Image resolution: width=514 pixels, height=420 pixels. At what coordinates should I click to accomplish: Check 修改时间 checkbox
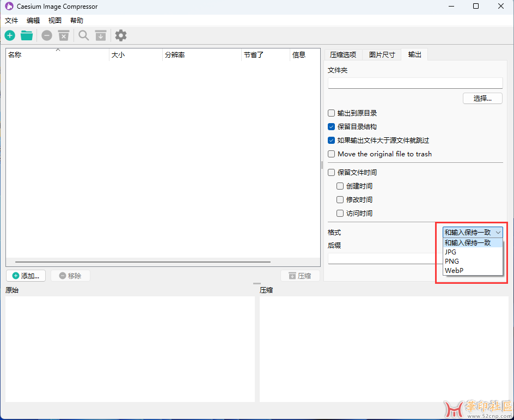(x=340, y=200)
